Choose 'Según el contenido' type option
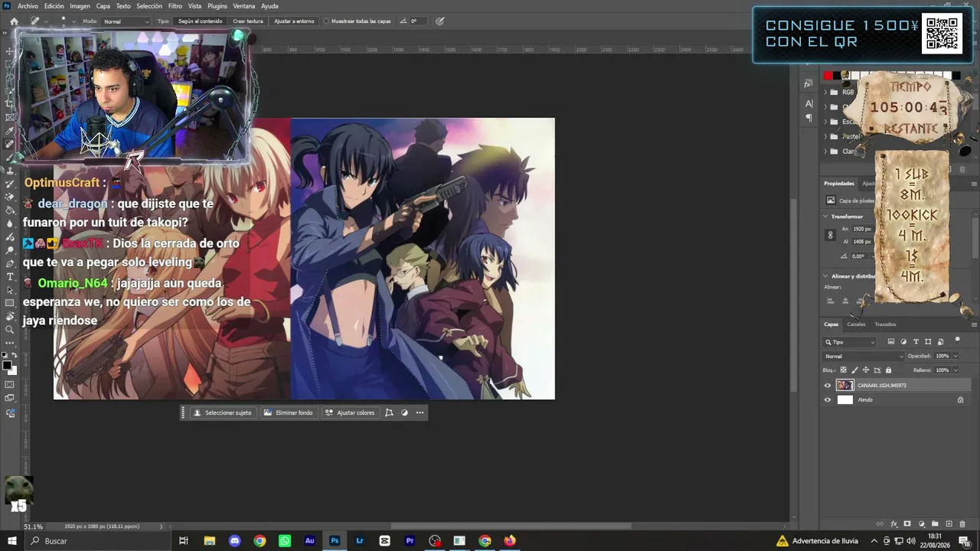Screen dimensions: 980x551 tap(199, 21)
